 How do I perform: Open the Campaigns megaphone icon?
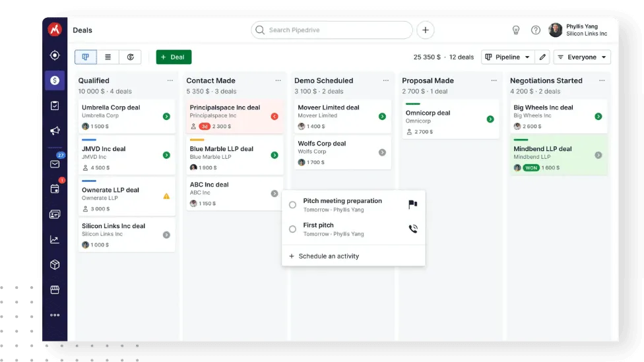pyautogui.click(x=55, y=131)
